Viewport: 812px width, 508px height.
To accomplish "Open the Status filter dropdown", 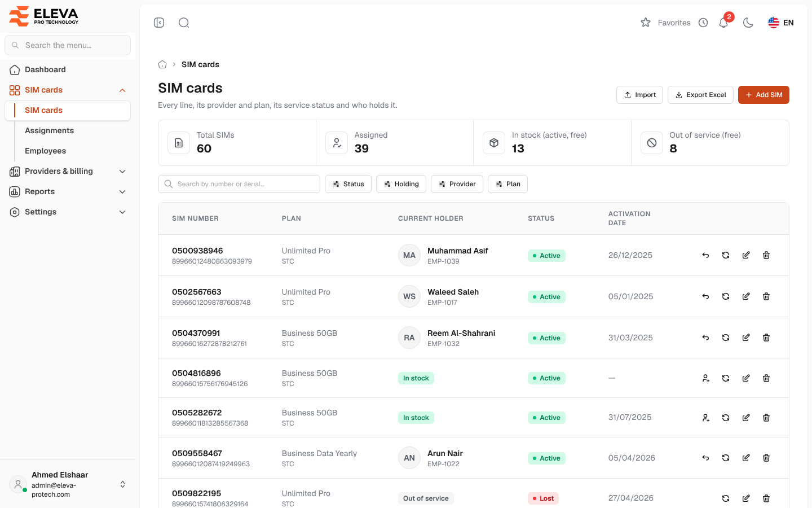I will [x=348, y=184].
